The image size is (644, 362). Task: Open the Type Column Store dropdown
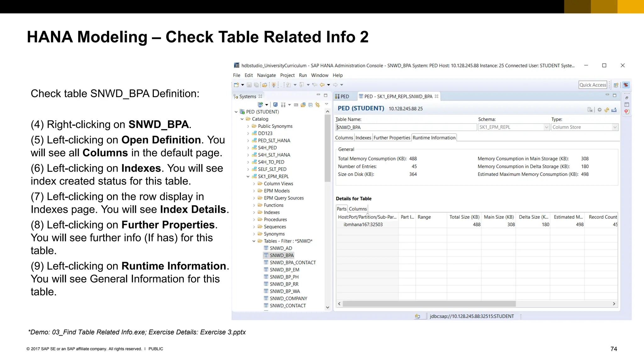coord(615,127)
